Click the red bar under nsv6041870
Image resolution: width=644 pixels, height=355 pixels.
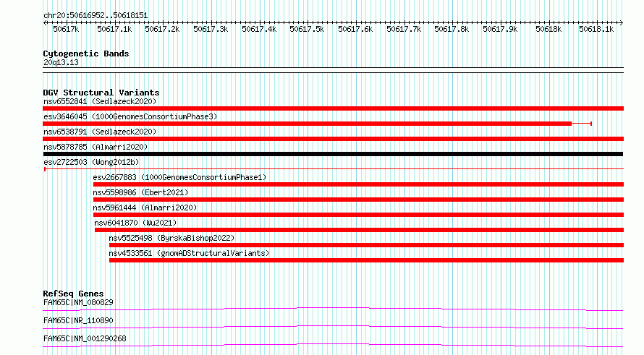[x=360, y=230]
